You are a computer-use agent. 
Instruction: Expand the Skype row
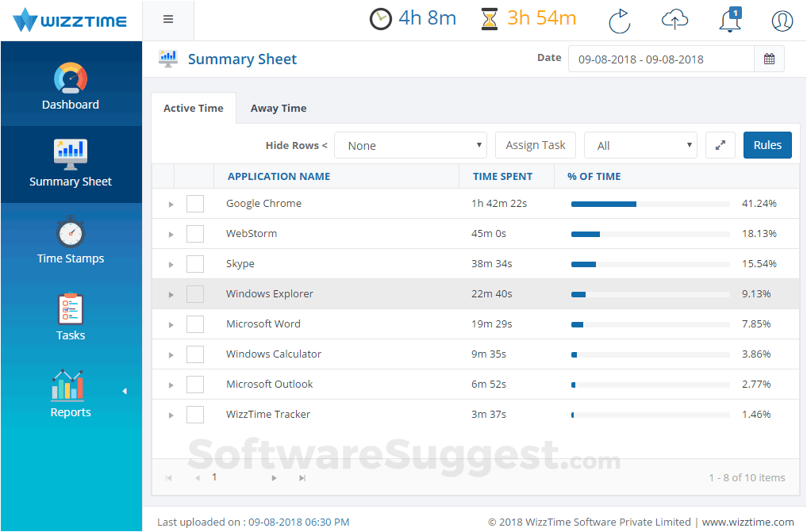pyautogui.click(x=171, y=265)
